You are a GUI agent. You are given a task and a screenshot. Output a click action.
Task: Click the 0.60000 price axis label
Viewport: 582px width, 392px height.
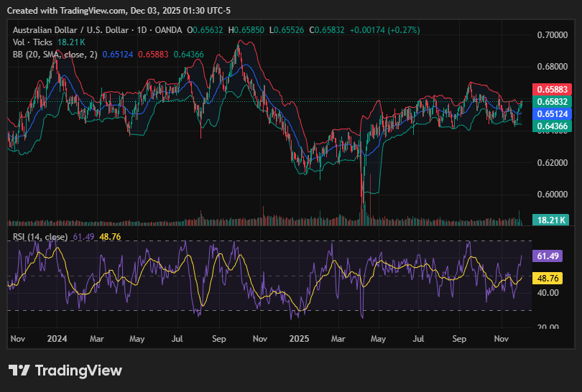(x=551, y=195)
